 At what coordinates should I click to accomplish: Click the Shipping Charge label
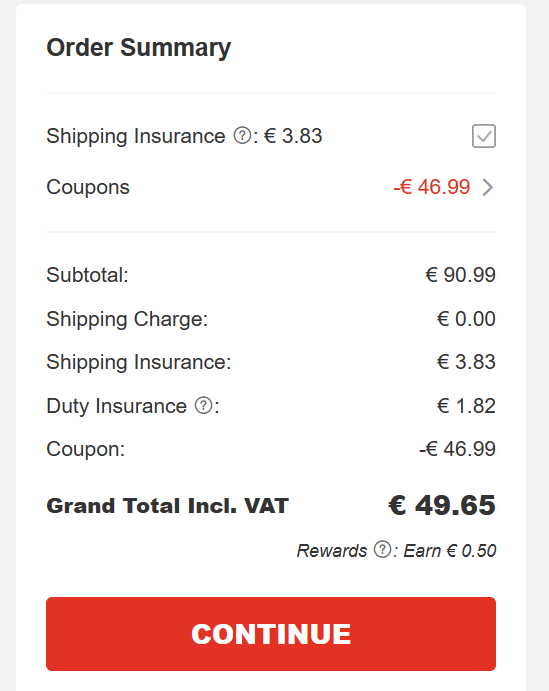[127, 319]
